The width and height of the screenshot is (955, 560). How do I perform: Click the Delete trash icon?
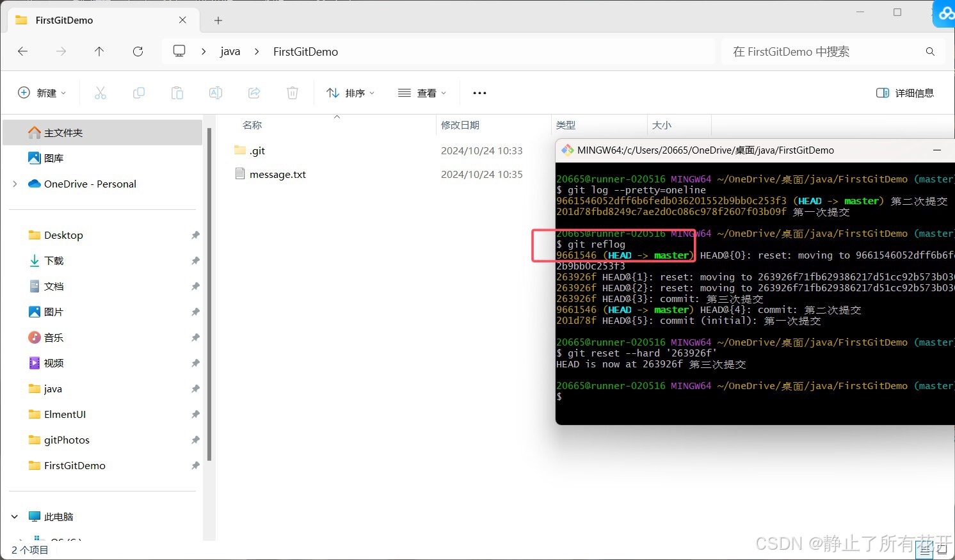click(x=293, y=93)
